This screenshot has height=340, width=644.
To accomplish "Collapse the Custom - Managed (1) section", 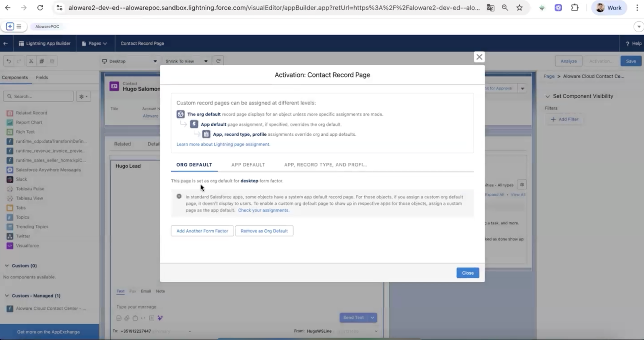I will [x=7, y=296].
